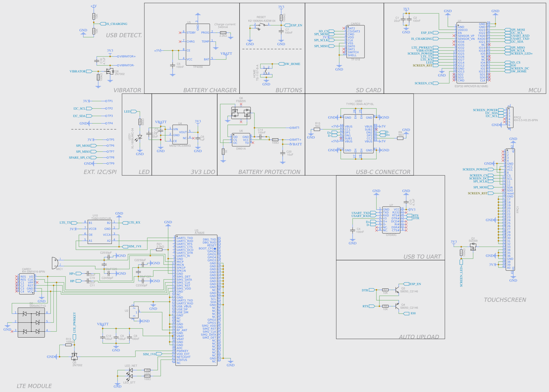Click the "BATTERY CHARGER" section title
The height and width of the screenshot is (392, 549).
pos(210,90)
